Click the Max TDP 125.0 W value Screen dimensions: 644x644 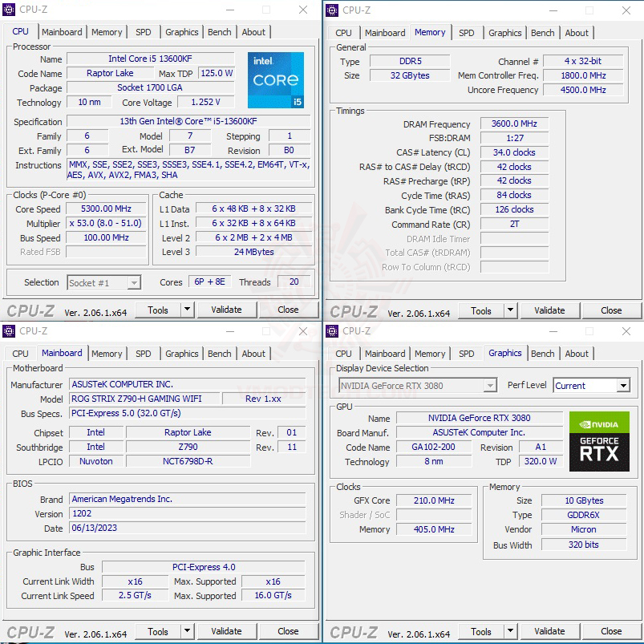[x=217, y=73]
